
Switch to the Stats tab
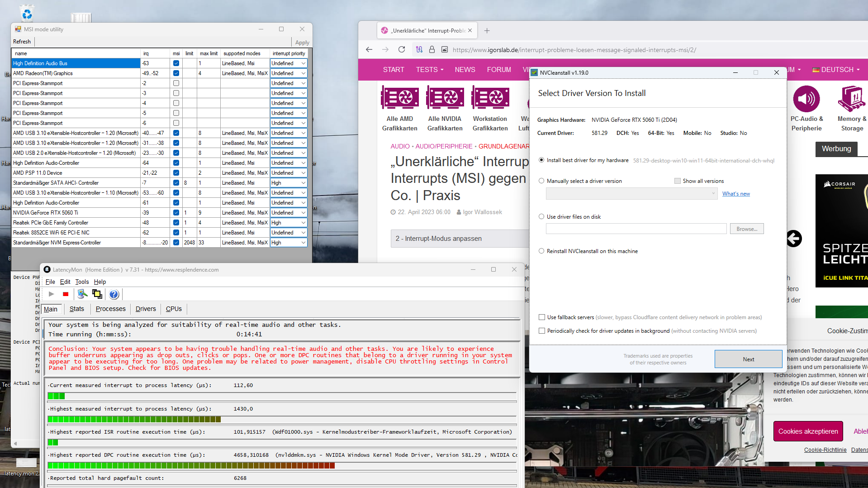click(77, 309)
